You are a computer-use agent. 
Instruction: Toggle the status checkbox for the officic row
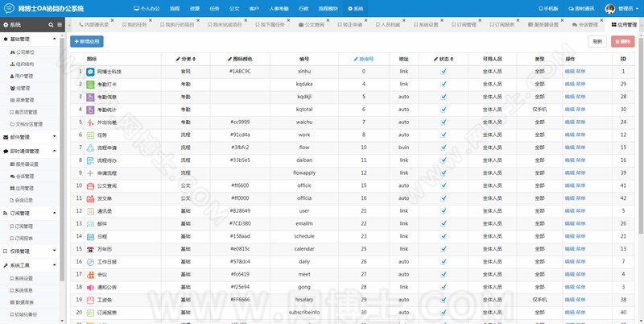tap(444, 186)
